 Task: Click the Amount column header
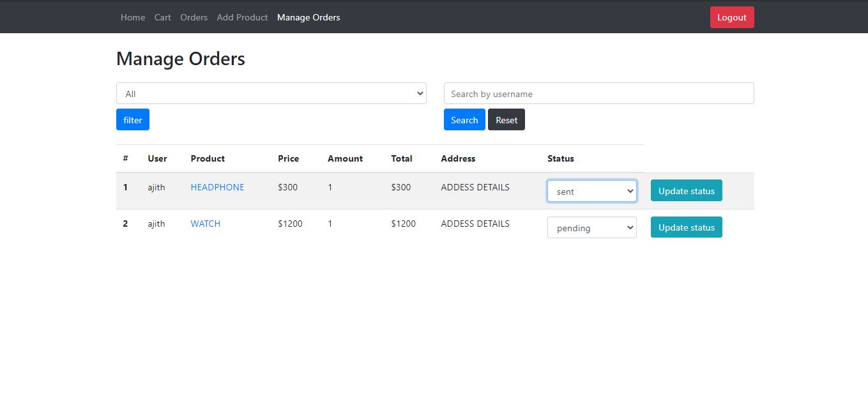345,158
